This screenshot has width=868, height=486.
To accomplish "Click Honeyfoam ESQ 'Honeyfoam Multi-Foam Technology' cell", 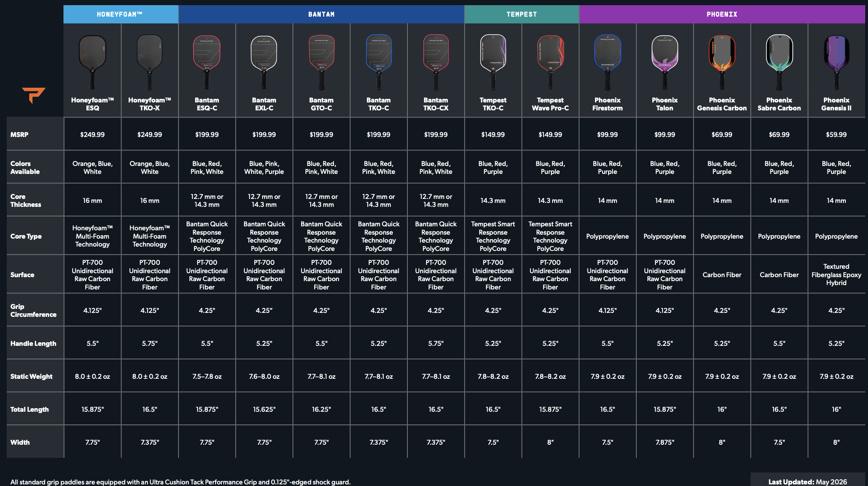I will click(92, 236).
